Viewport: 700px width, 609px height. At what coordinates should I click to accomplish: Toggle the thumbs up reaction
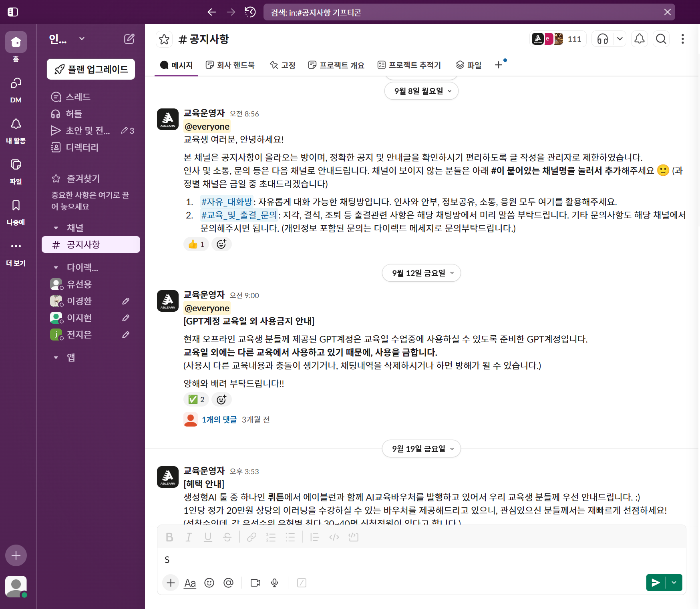point(196,244)
